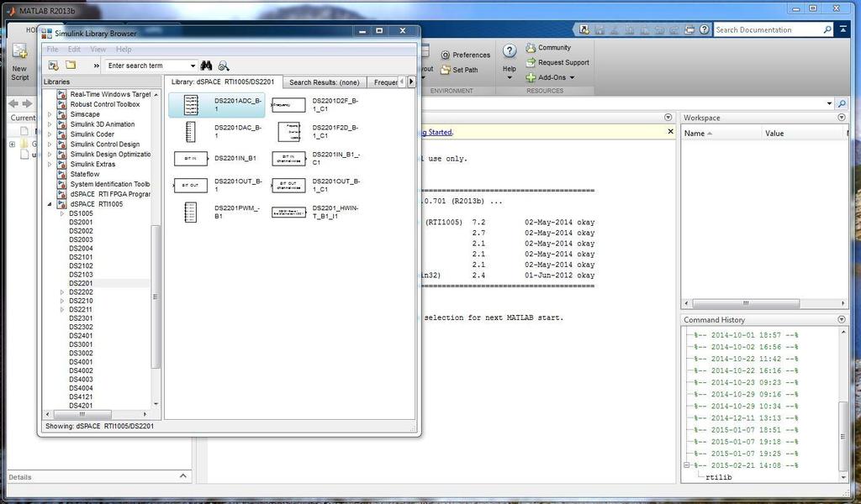Open the File menu in Library Browser
The image size is (861, 504).
[x=52, y=50]
